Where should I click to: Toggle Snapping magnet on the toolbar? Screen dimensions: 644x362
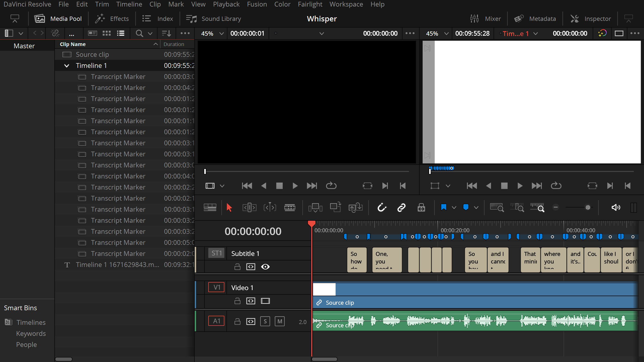pos(382,207)
